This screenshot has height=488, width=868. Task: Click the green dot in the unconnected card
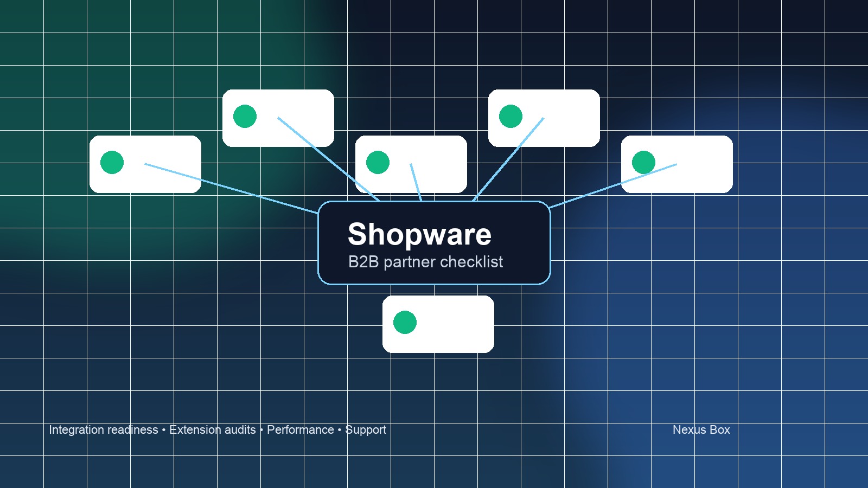coord(405,322)
